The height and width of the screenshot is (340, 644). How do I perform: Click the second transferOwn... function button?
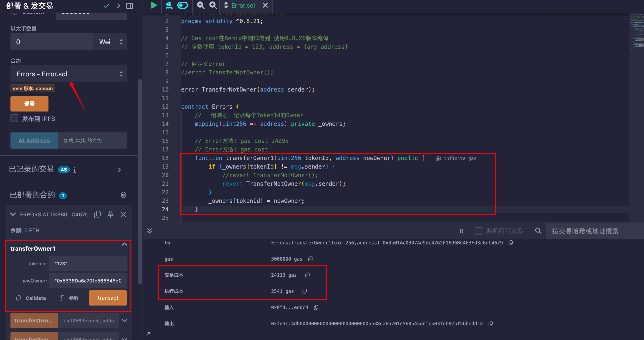point(34,321)
